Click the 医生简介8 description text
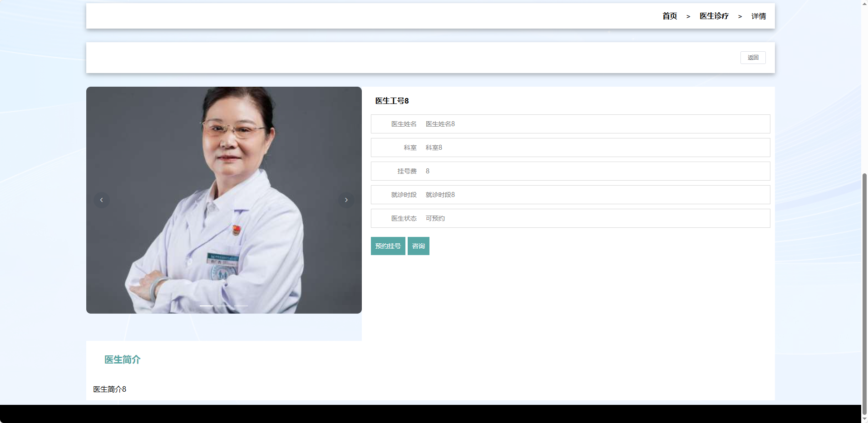The width and height of the screenshot is (868, 423). (x=110, y=389)
